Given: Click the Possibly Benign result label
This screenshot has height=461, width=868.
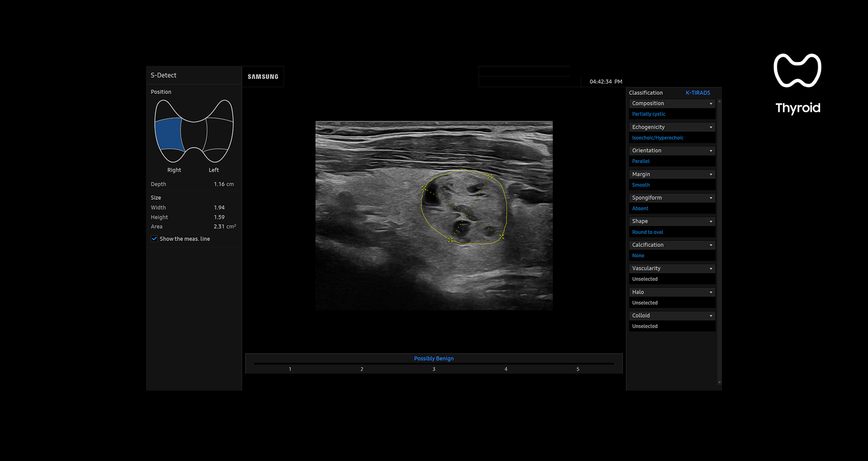Looking at the screenshot, I should tap(433, 359).
